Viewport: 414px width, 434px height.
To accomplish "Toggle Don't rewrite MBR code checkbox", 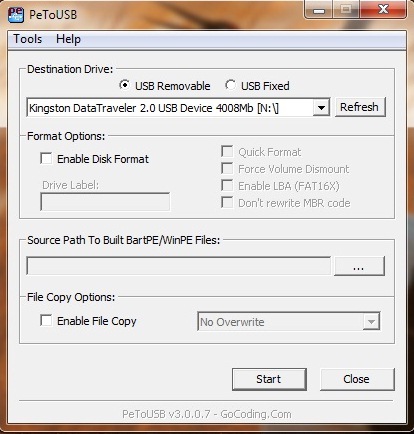I will (x=227, y=202).
